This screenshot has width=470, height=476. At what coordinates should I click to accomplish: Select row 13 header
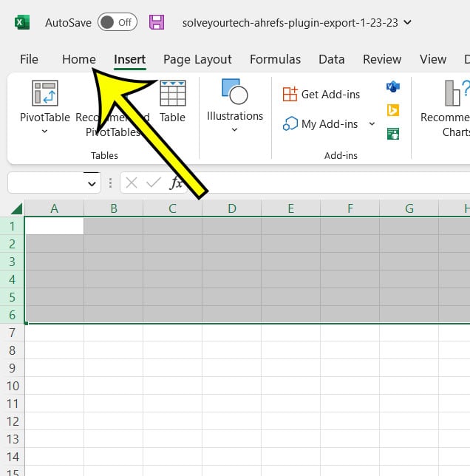[x=12, y=439]
